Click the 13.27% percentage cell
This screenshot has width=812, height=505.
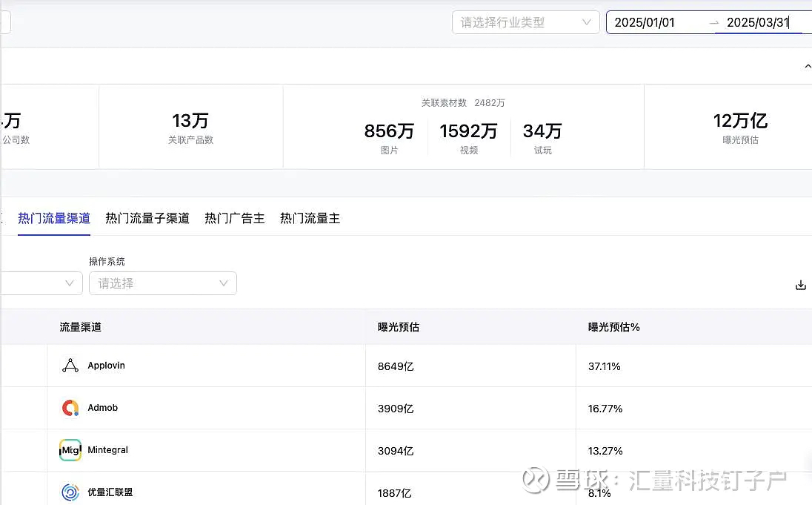click(605, 451)
